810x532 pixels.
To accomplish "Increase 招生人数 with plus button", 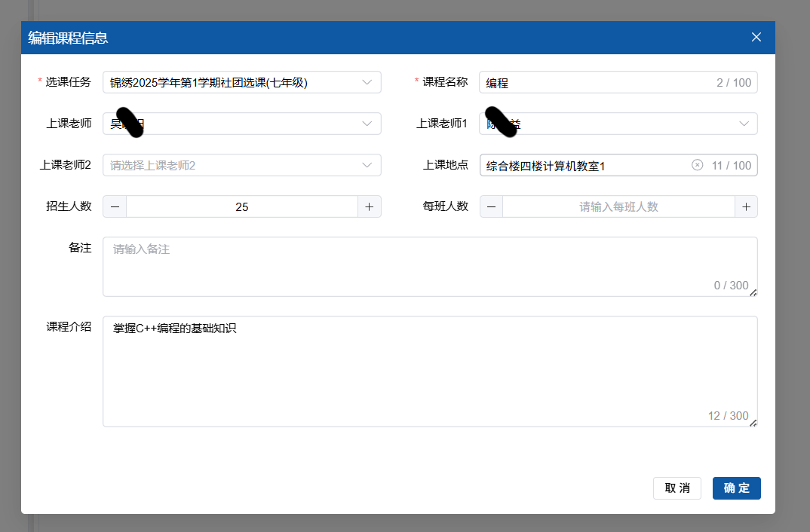I will [369, 206].
